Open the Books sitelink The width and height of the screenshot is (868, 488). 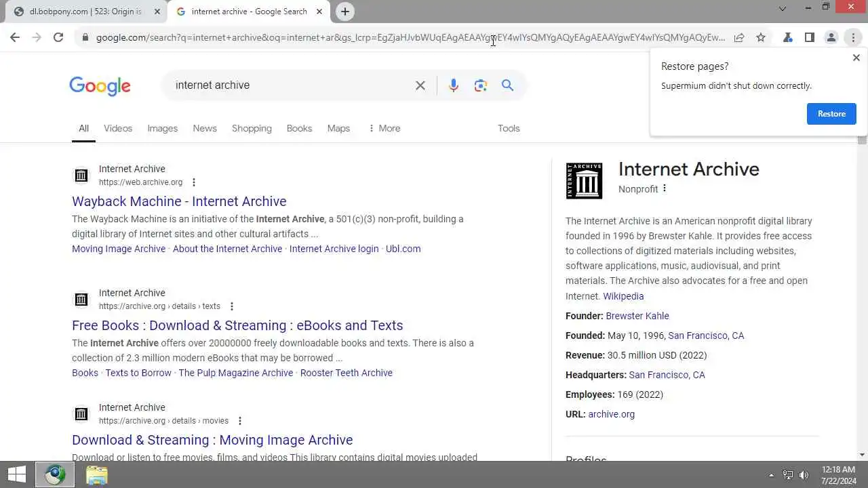[x=85, y=373]
